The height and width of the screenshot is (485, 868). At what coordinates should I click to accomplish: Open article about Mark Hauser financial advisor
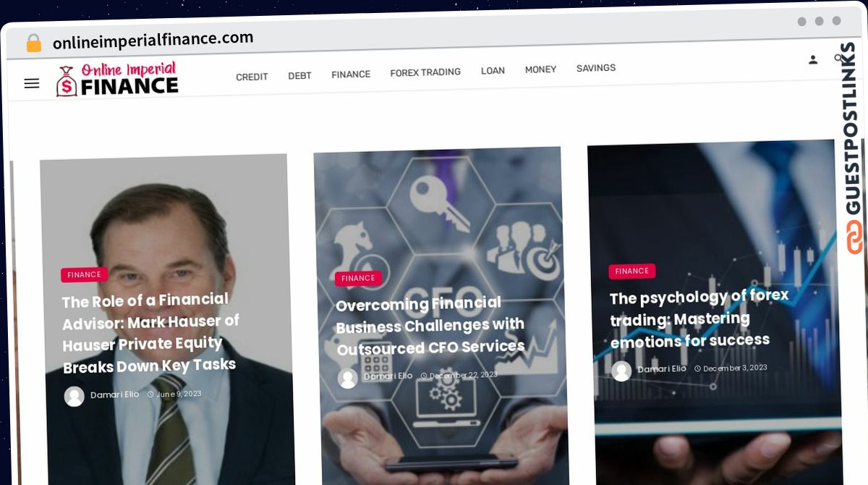tap(150, 333)
